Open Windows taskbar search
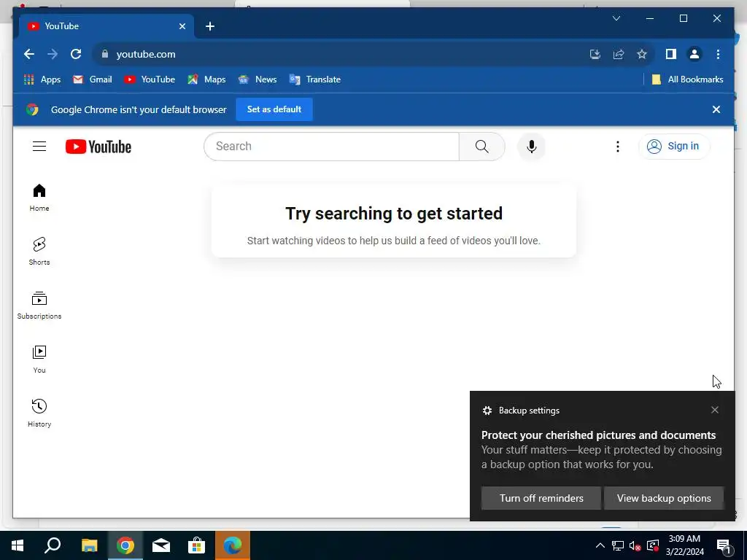The image size is (747, 560). (53, 545)
